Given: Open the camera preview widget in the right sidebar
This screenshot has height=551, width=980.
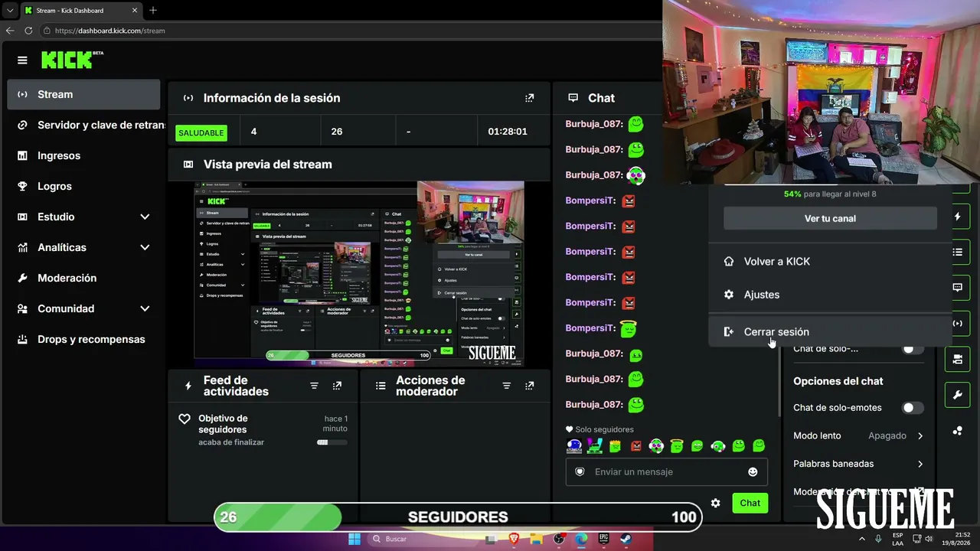Looking at the screenshot, I should [957, 359].
